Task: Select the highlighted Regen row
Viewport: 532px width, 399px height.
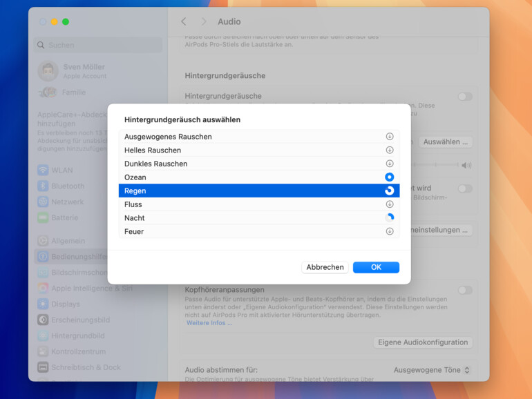Action: point(259,191)
